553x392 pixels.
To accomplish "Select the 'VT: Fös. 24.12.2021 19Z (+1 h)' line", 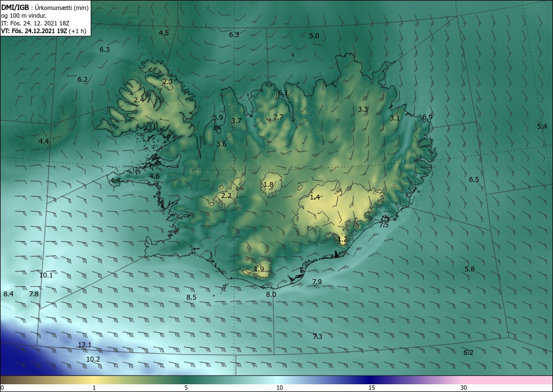I will click(44, 31).
